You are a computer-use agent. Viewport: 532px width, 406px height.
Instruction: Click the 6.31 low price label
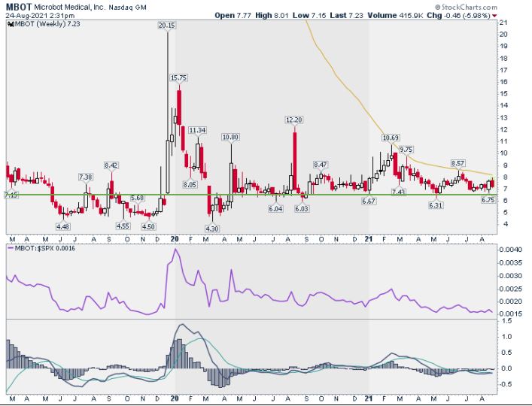point(436,205)
